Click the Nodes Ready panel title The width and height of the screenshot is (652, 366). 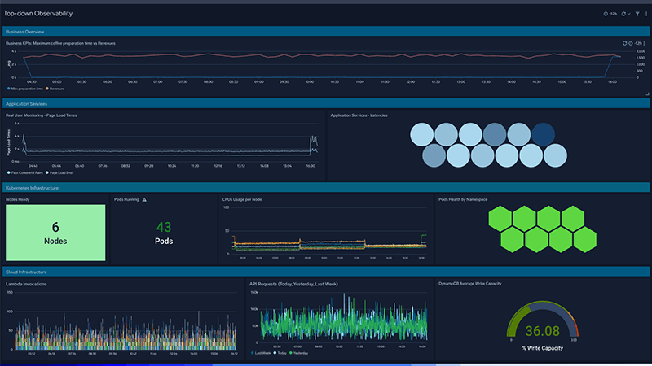click(17, 199)
